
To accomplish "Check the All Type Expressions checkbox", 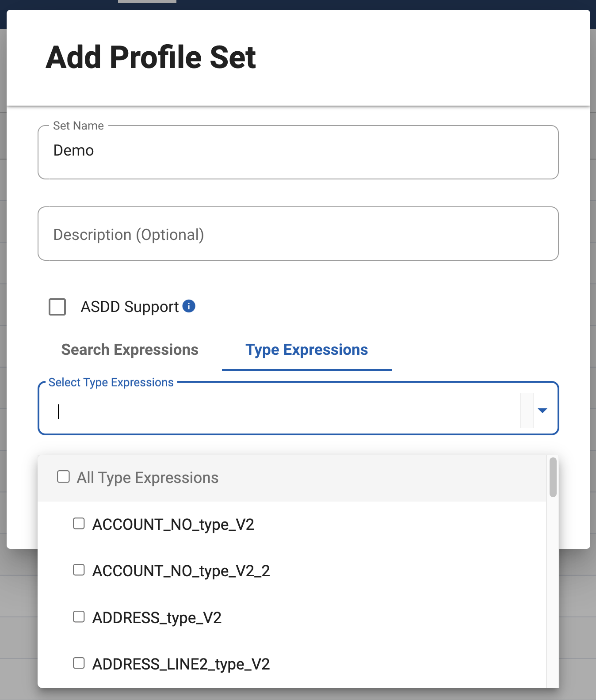I will point(64,477).
